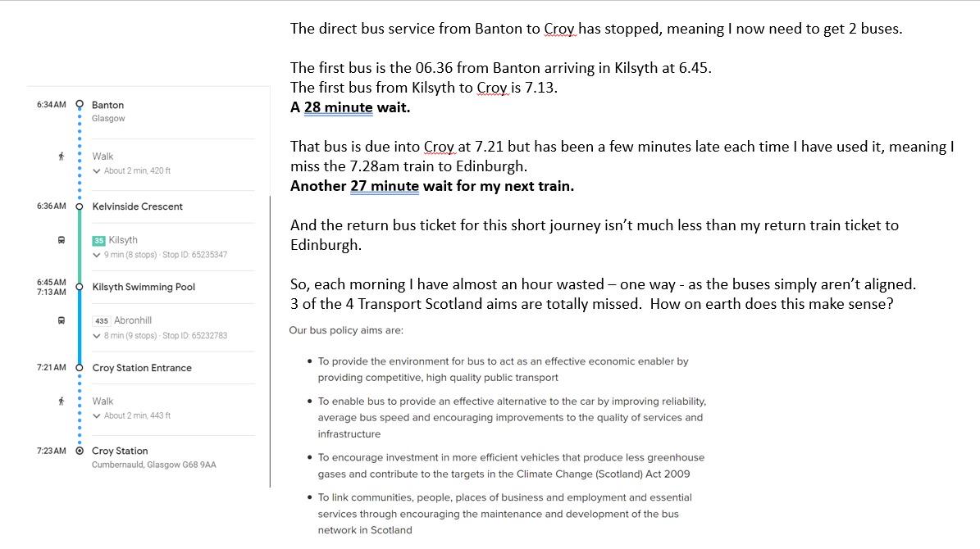Click the 6:34 AM departure time
Viewport: 980px width, 549px height.
coord(51,104)
